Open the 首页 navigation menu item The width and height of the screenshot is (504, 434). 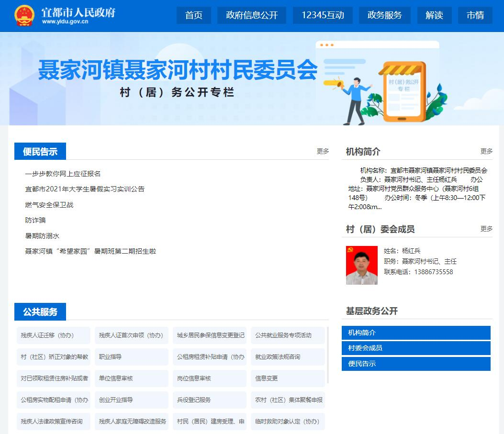click(194, 15)
